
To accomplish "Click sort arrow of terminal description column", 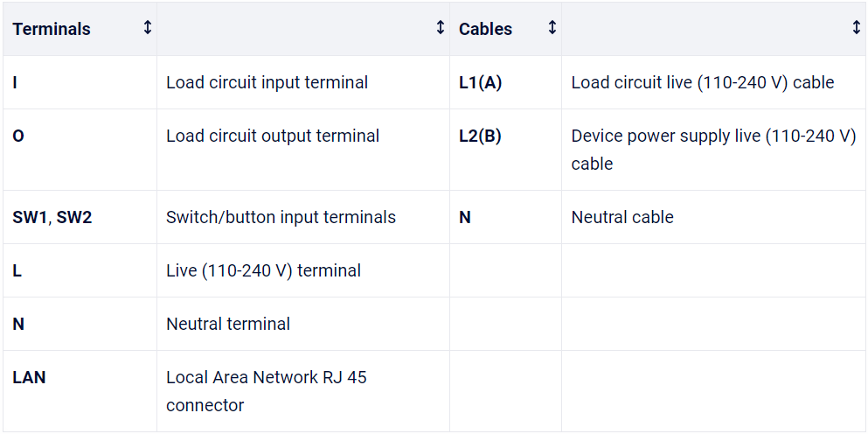I will pos(441,28).
